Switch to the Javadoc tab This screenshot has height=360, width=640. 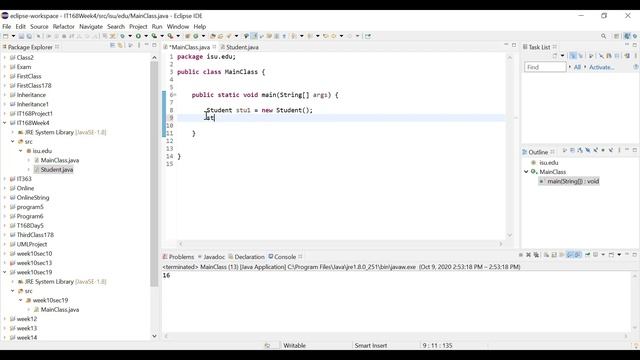(211, 257)
